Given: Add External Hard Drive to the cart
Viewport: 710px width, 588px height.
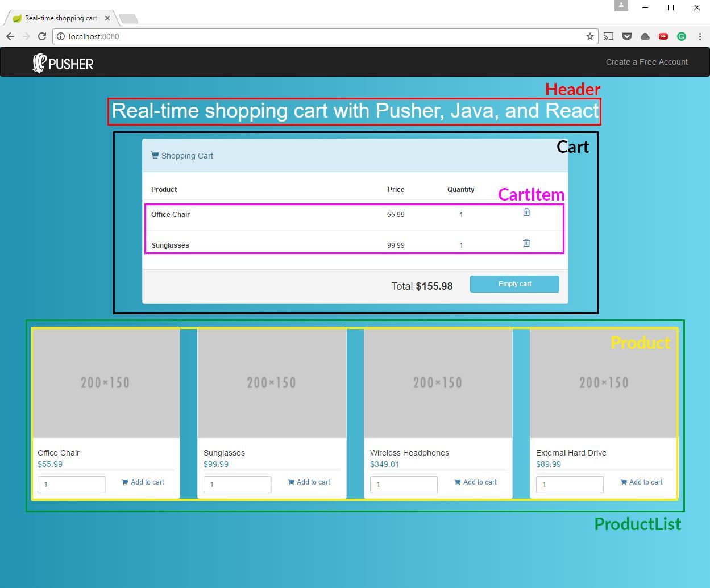Looking at the screenshot, I should coord(642,482).
